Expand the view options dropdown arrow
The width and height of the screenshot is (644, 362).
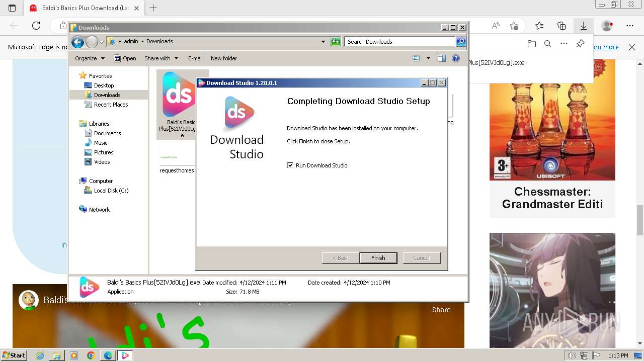coord(428,58)
